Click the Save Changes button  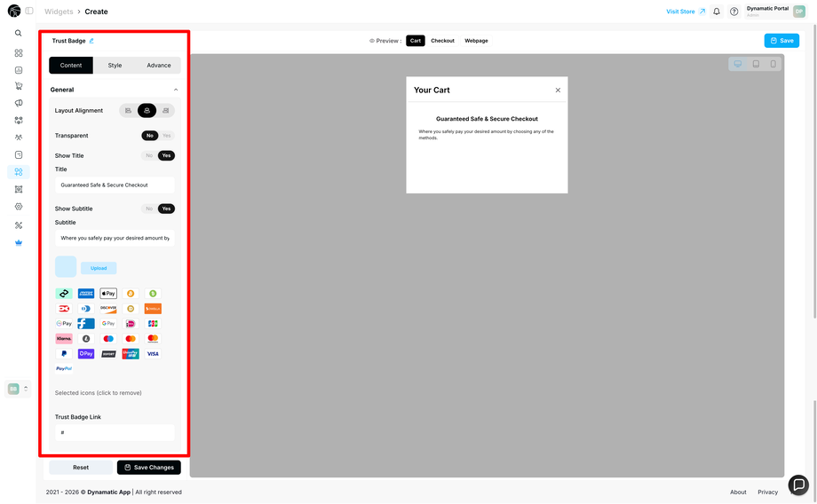(149, 468)
